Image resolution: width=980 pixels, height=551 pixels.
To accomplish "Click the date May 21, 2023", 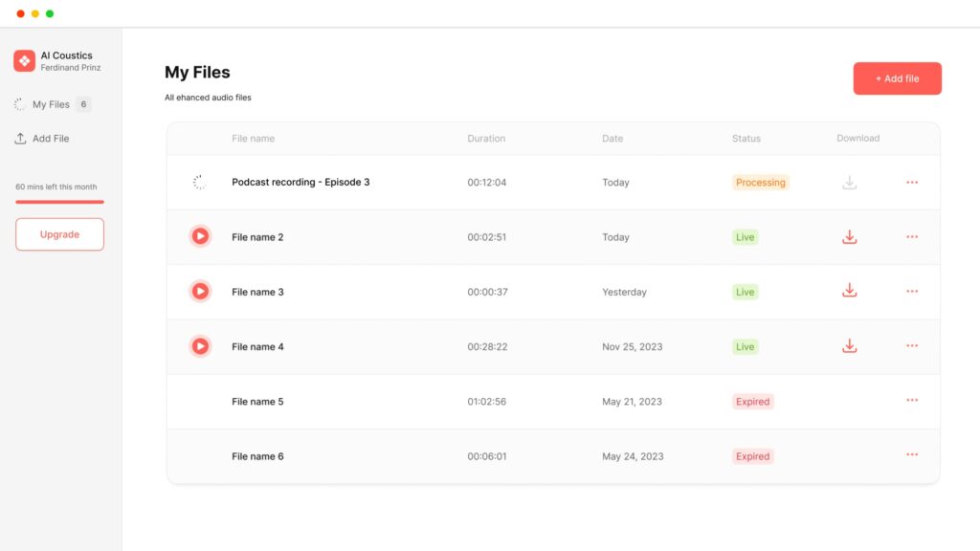I will [632, 402].
